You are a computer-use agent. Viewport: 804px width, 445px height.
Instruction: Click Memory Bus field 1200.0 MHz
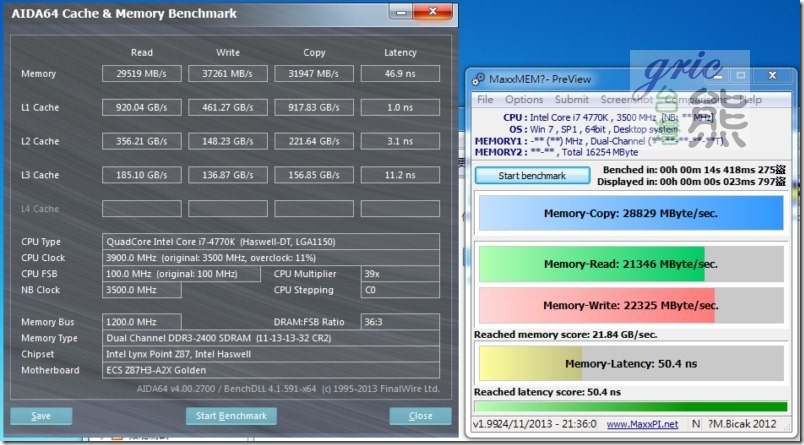142,322
